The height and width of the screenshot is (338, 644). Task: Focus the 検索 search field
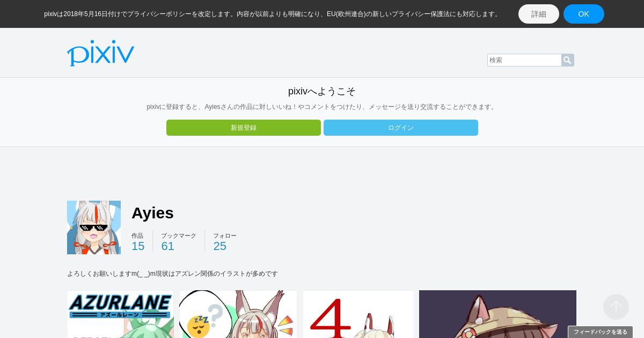tap(524, 60)
